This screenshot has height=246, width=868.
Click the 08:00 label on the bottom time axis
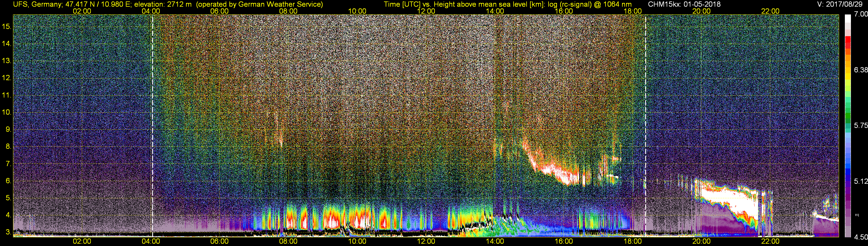tap(288, 242)
